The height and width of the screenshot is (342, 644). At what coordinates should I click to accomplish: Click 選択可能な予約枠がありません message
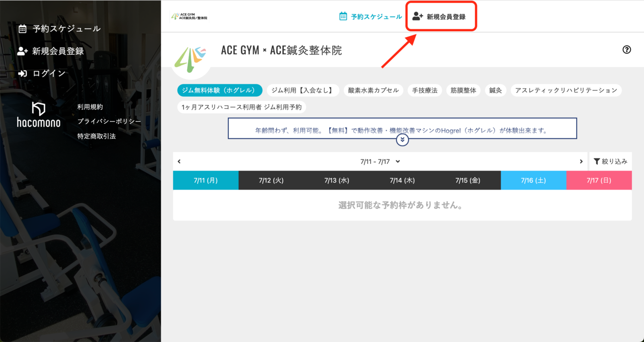tap(400, 205)
